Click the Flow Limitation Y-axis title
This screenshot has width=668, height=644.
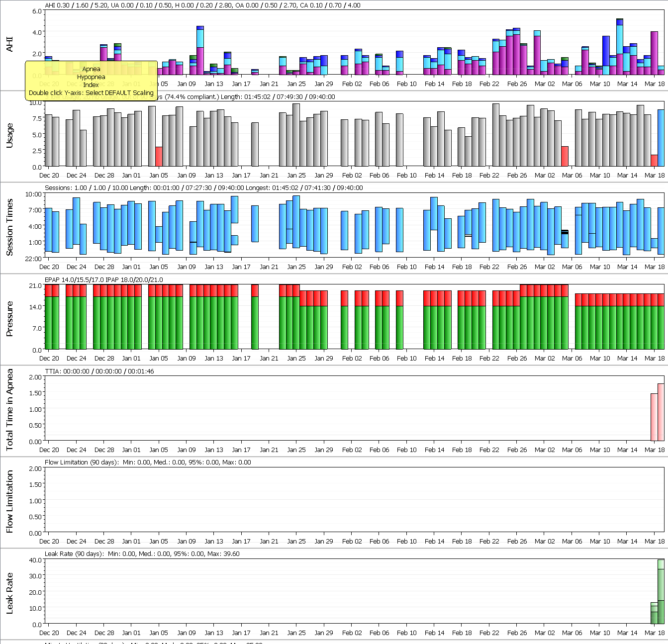click(10, 502)
